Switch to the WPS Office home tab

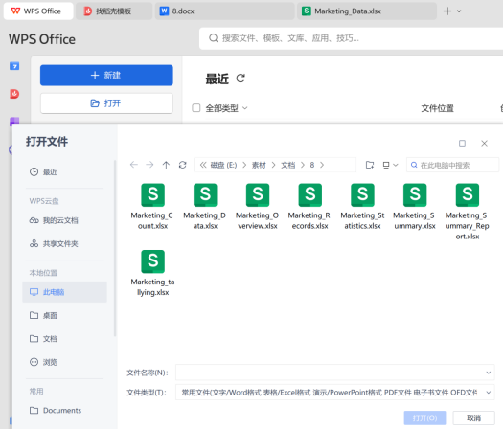pos(38,11)
